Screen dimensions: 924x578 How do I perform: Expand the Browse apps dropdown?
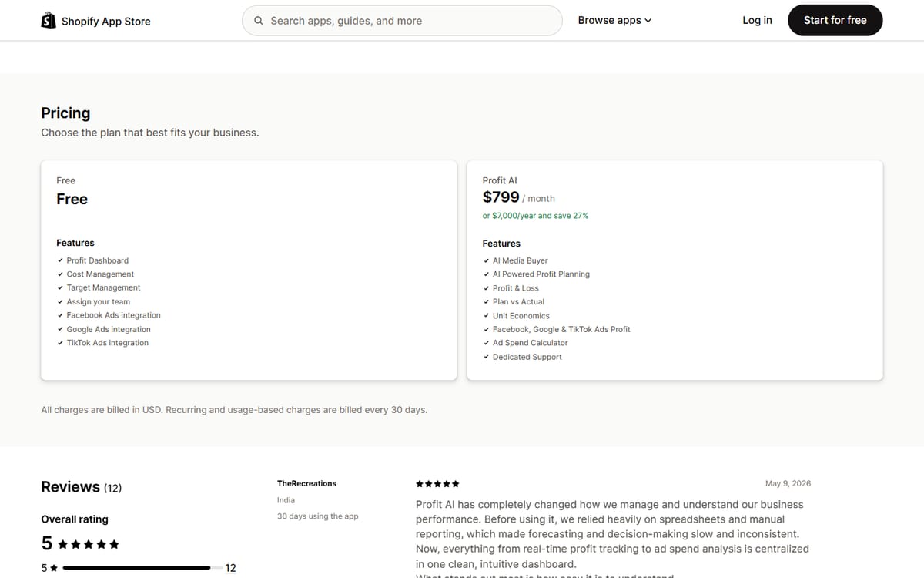click(x=614, y=20)
